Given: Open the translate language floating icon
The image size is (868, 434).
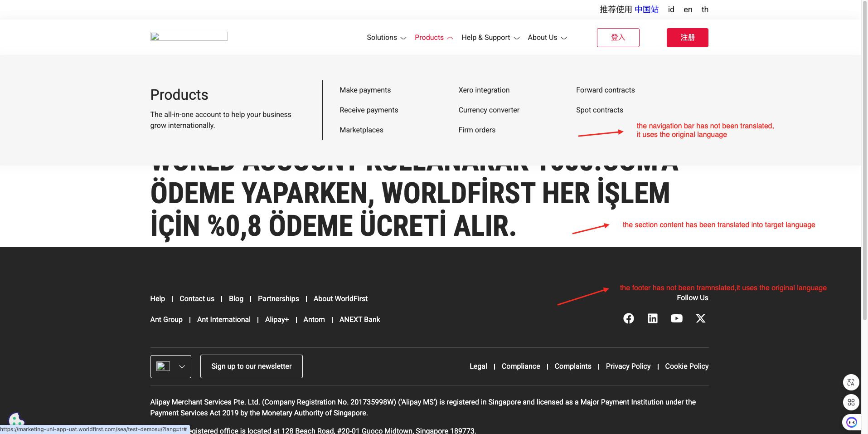Looking at the screenshot, I should point(851,382).
